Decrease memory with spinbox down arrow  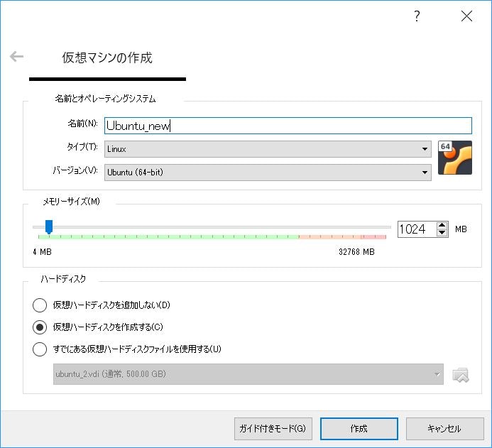click(x=442, y=233)
